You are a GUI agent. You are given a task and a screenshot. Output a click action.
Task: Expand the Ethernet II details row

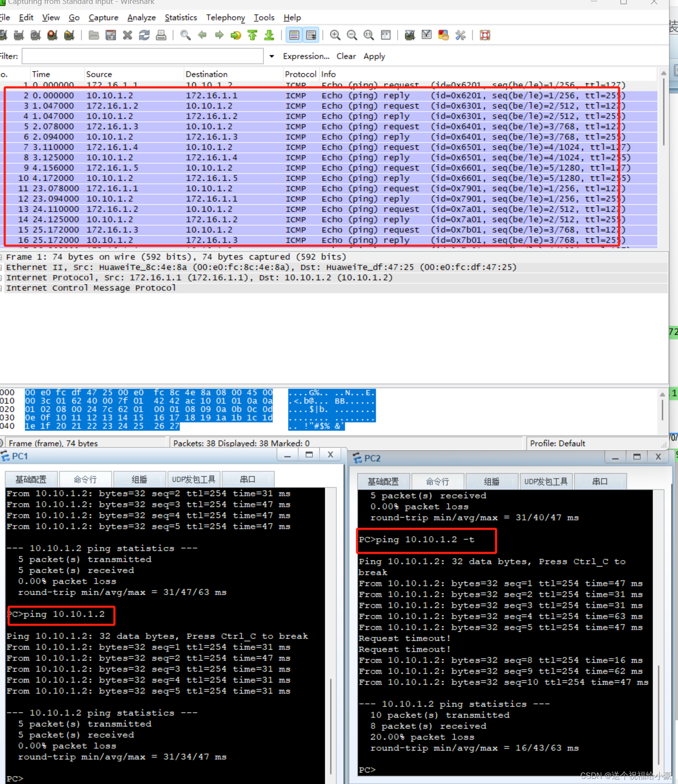pos(2,267)
